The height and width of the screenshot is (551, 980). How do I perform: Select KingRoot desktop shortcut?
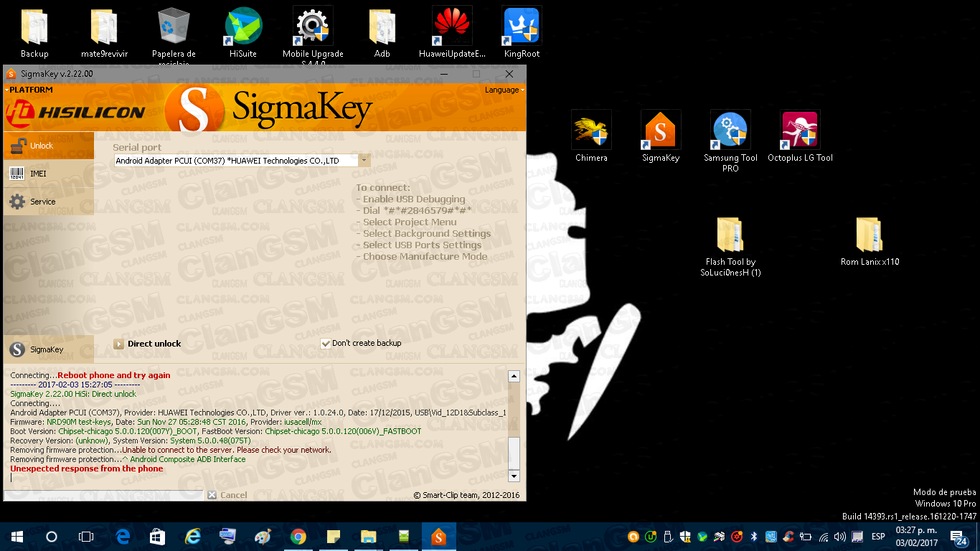coord(522,34)
